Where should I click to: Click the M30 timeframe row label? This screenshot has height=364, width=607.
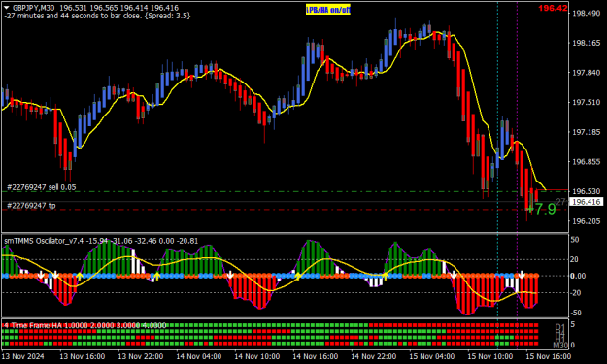click(x=560, y=345)
